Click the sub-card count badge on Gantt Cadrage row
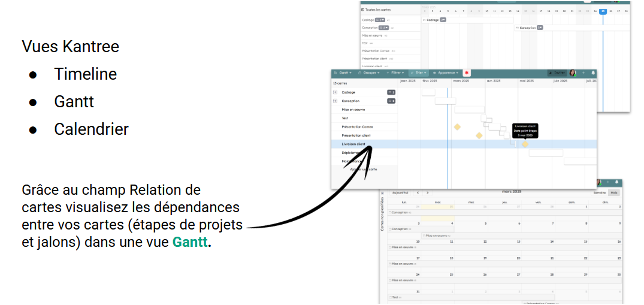Image resolution: width=644 pixels, height=305 pixels. click(x=391, y=92)
